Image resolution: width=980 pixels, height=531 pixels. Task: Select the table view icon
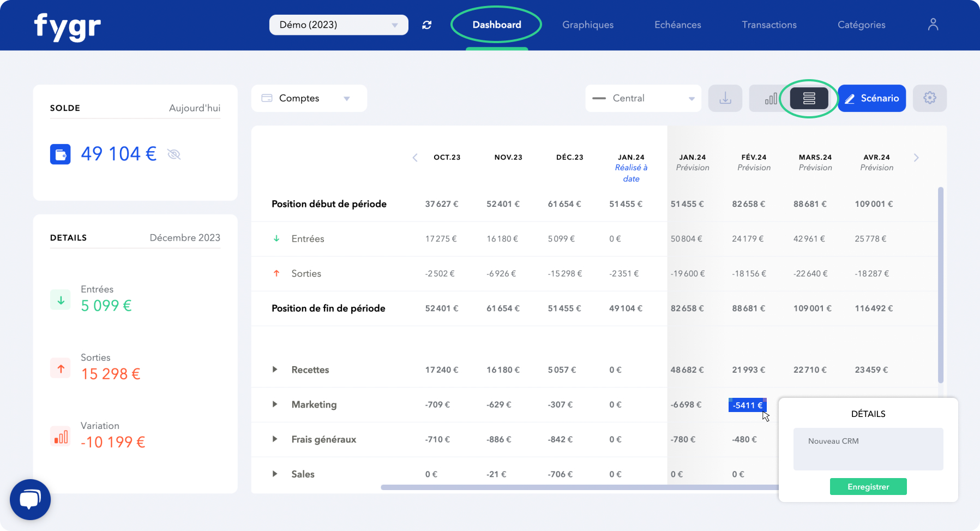point(809,98)
